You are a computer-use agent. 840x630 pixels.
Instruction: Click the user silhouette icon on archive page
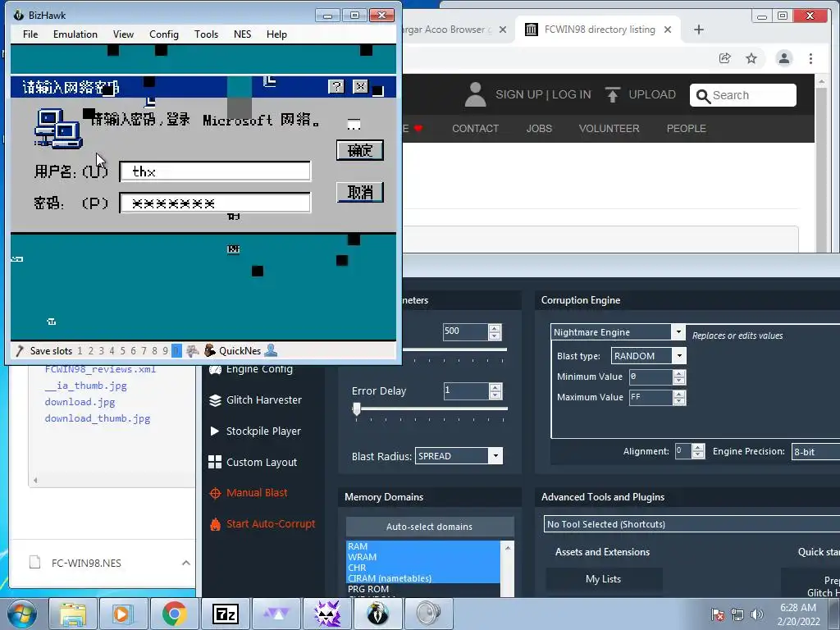(475, 94)
